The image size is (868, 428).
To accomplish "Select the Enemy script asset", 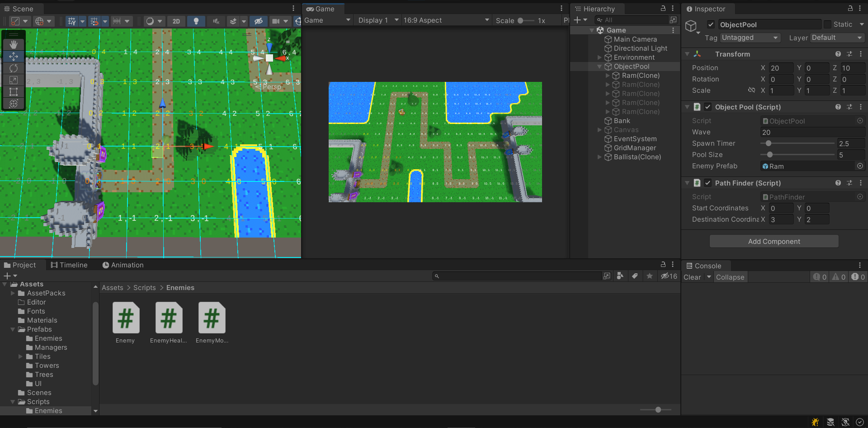I will click(x=125, y=323).
